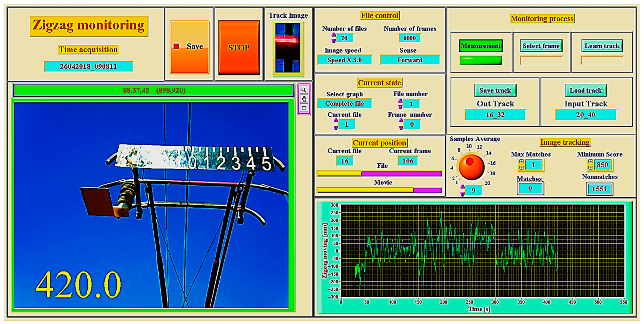This screenshot has width=644, height=324.
Task: Toggle the Select frame button
Action: pos(541,46)
